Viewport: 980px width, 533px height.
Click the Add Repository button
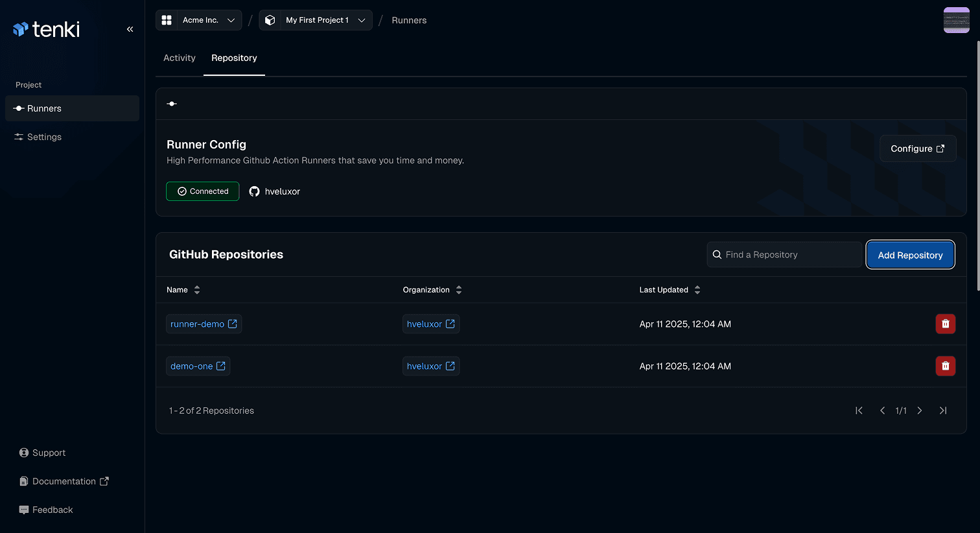click(x=910, y=255)
